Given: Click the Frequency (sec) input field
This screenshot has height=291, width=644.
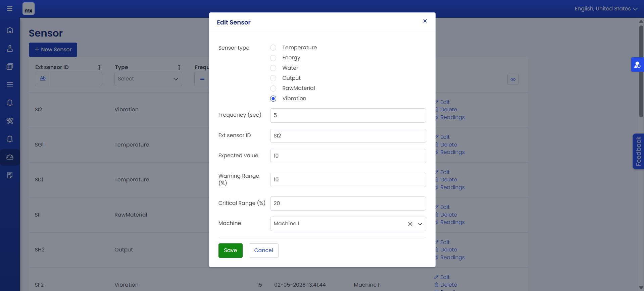Looking at the screenshot, I should 348,115.
